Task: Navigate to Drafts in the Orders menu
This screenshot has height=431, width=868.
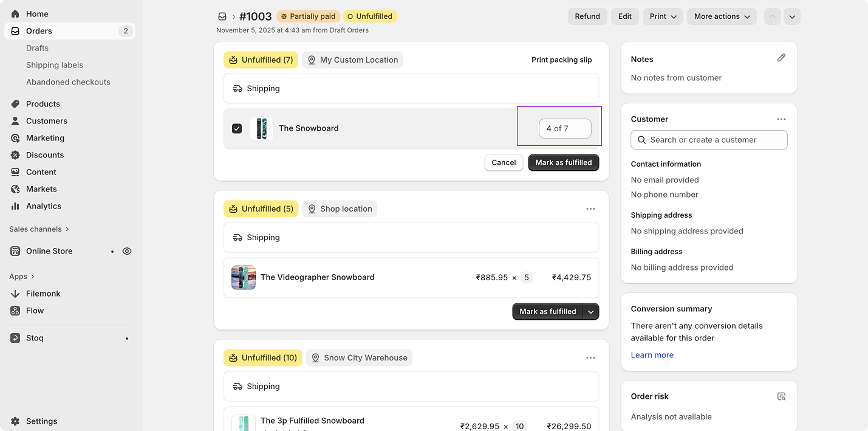Action: [37, 47]
